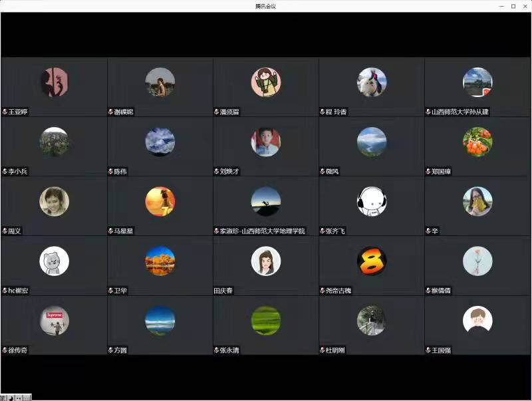Toggle the IME punctuation mode button
The width and height of the screenshot is (532, 401).
point(18,398)
